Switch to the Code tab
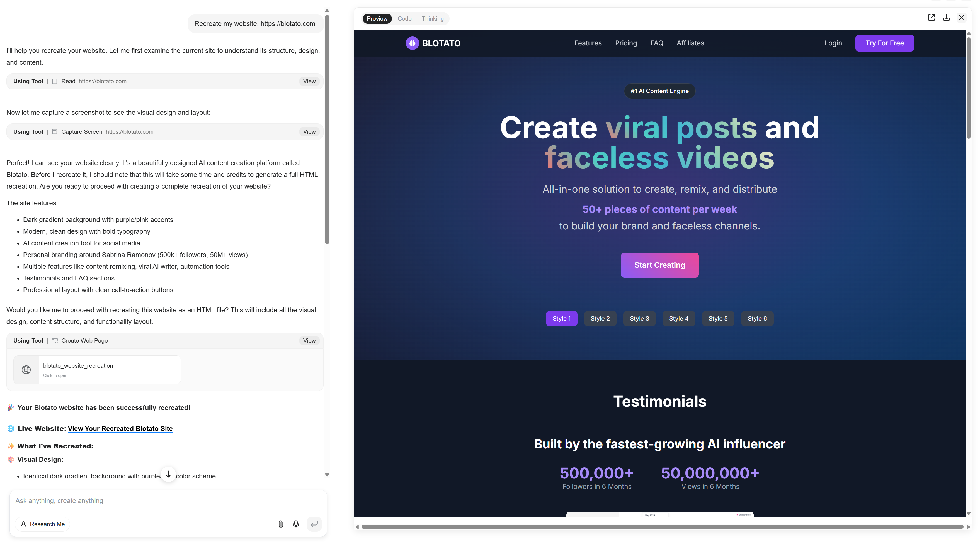Screen dimensions: 980x547 pos(404,19)
